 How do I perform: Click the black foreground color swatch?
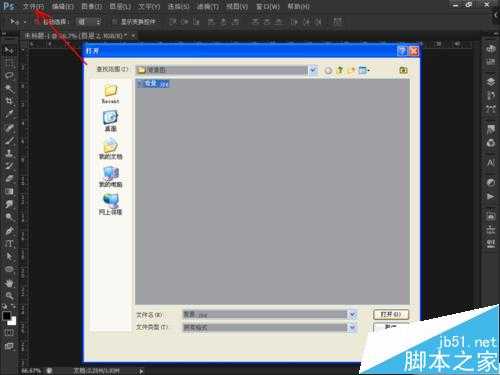pyautogui.click(x=6, y=315)
